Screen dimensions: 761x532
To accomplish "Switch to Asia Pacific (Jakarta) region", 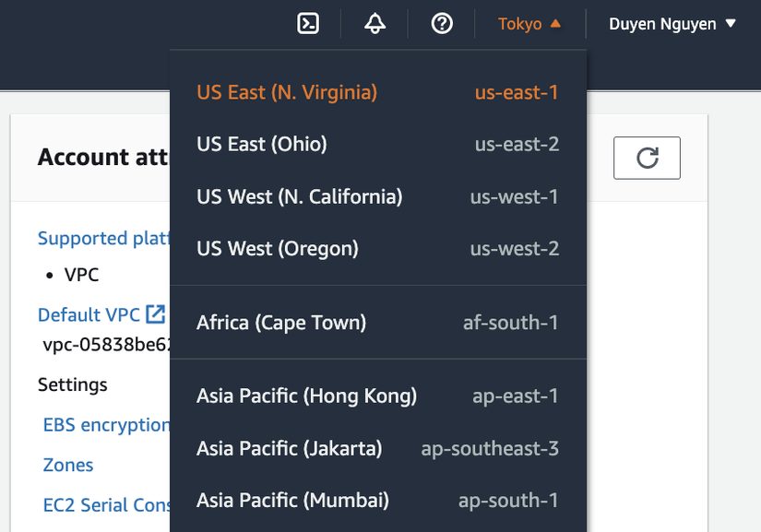I will 289,448.
